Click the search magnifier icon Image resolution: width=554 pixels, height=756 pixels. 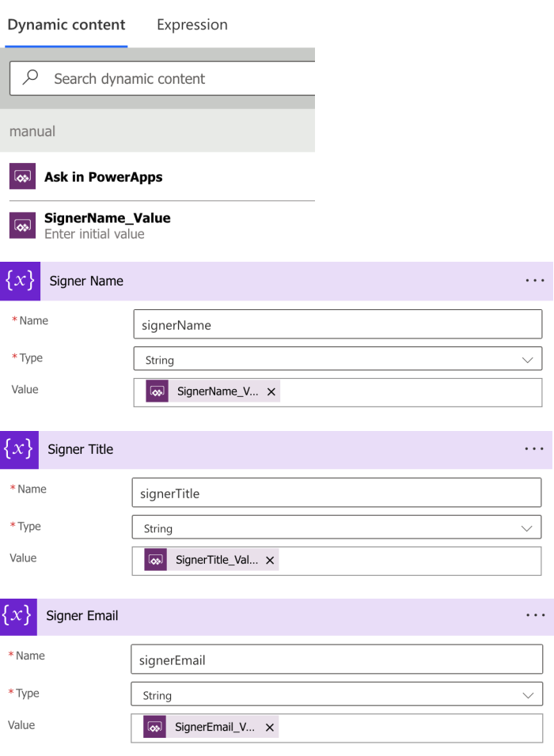pyautogui.click(x=30, y=78)
